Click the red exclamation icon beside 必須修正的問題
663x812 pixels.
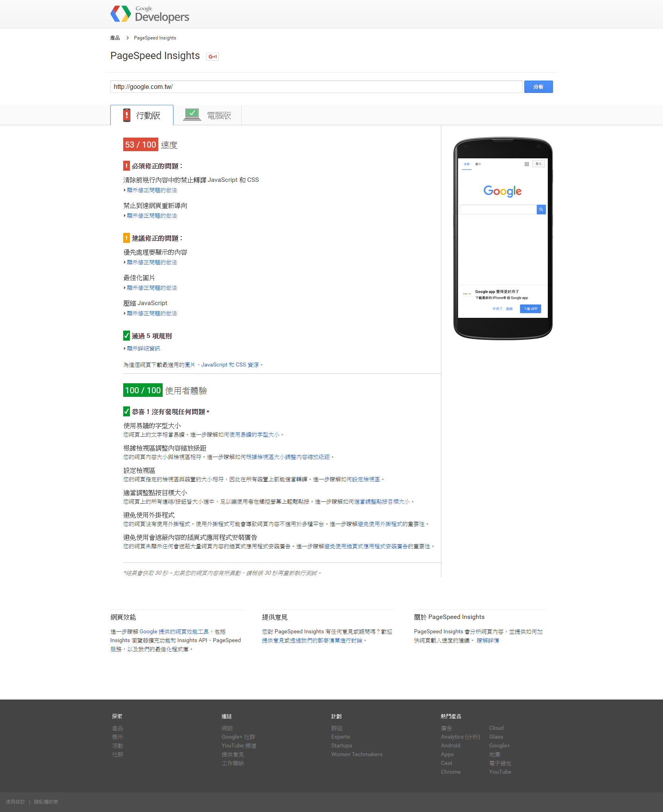pyautogui.click(x=126, y=166)
